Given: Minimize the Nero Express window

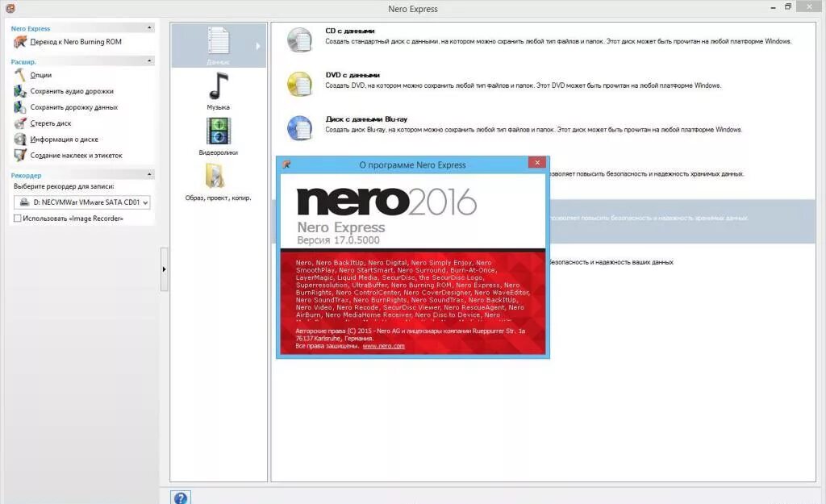Looking at the screenshot, I should tap(773, 8).
